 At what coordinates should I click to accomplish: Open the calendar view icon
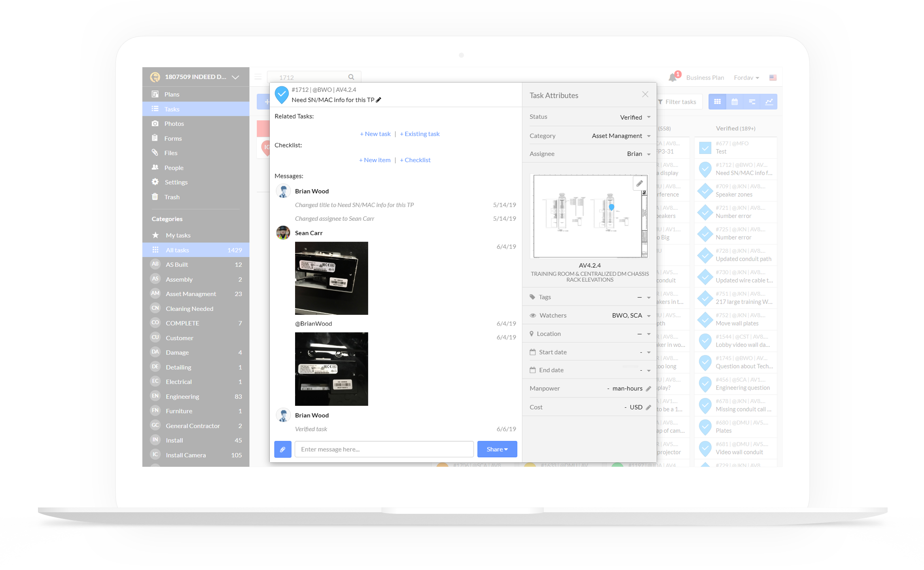(x=735, y=102)
